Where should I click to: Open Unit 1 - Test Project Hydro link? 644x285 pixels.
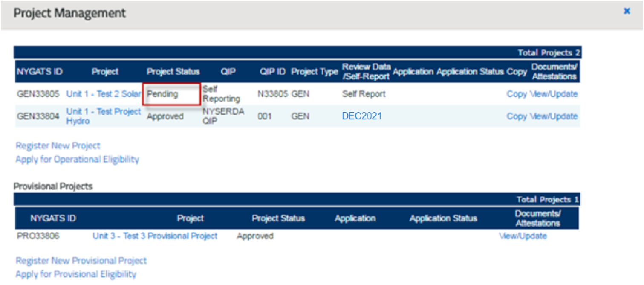click(104, 116)
